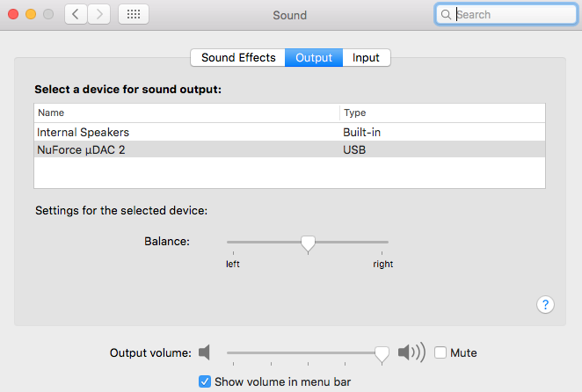Click the Built-in type cell
Screen dimensions: 582x392
coord(362,132)
